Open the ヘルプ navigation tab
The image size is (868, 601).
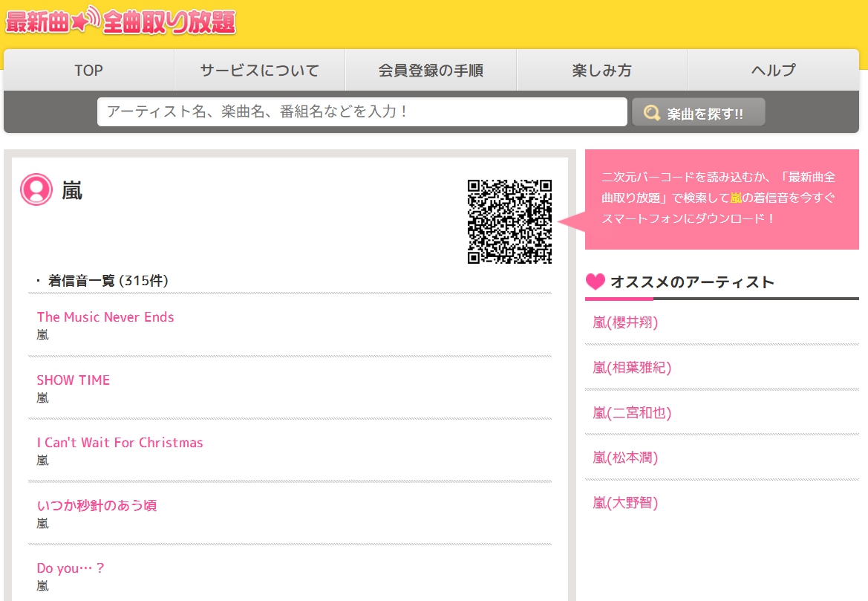[x=774, y=71]
